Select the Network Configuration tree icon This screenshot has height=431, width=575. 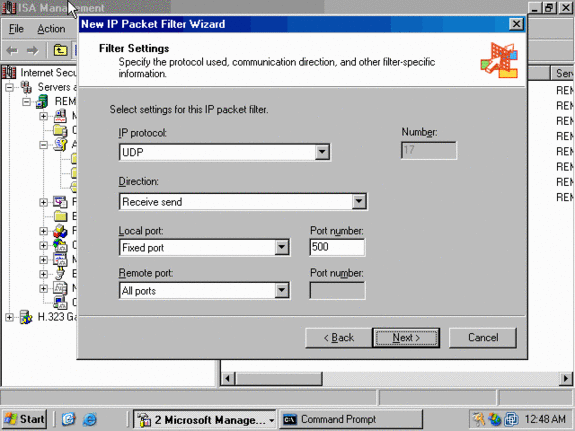point(60,288)
